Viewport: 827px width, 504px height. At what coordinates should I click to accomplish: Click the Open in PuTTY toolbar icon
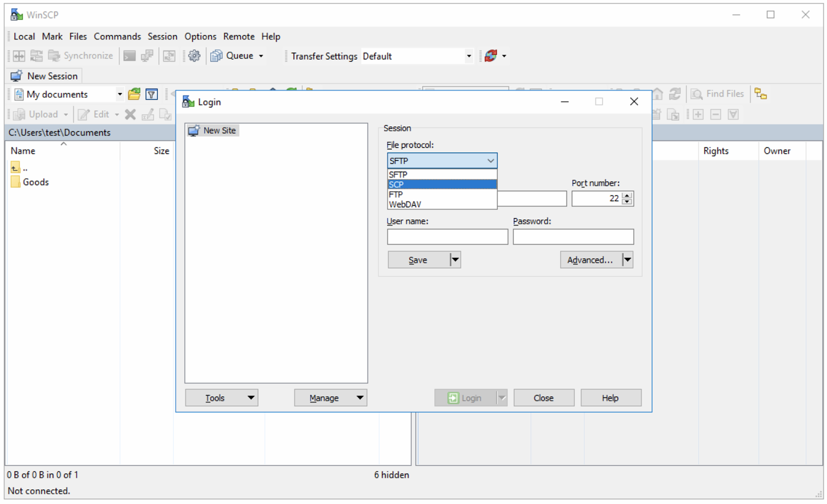(147, 56)
